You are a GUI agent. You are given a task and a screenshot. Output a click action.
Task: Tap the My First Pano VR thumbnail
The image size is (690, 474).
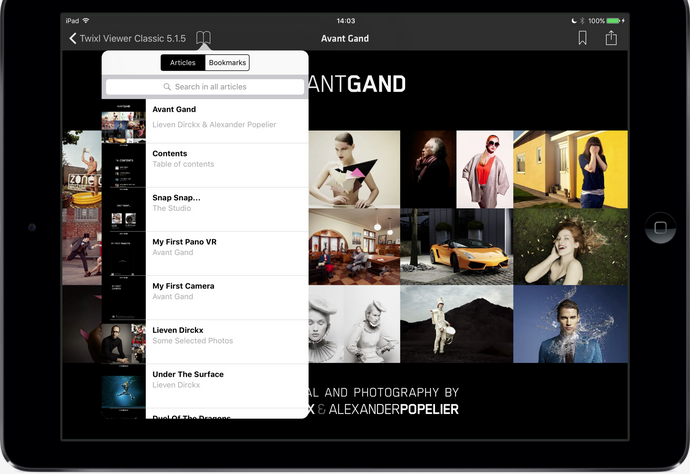click(124, 254)
